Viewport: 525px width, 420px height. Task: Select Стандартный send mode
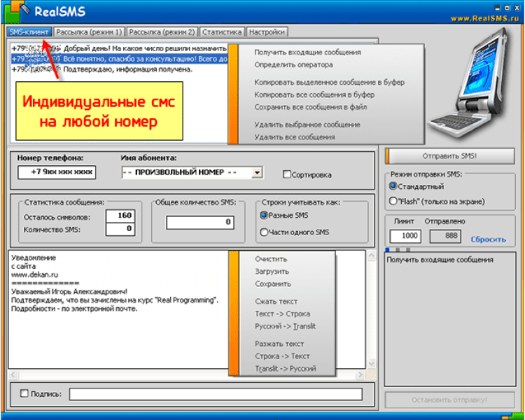click(393, 186)
